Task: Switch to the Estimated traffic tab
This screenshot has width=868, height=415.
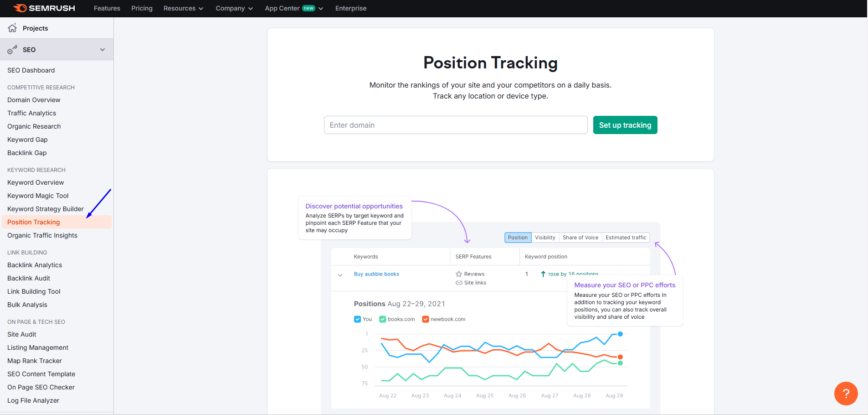Action: coord(626,238)
